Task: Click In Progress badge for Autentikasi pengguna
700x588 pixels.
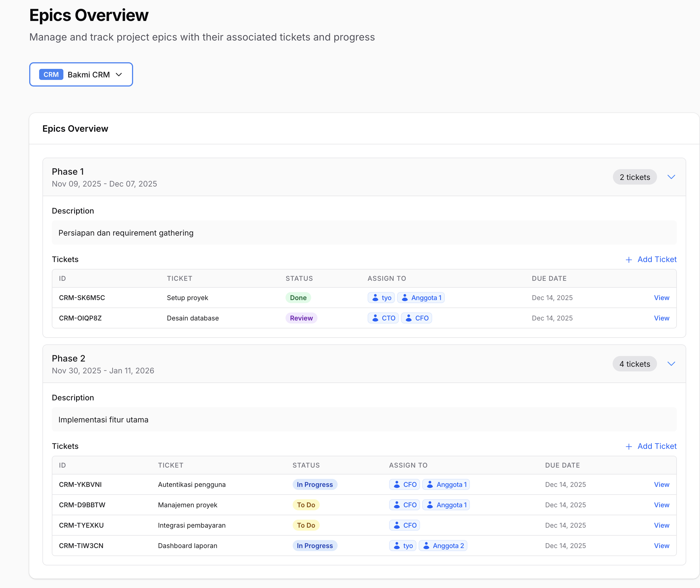Action: pyautogui.click(x=315, y=484)
